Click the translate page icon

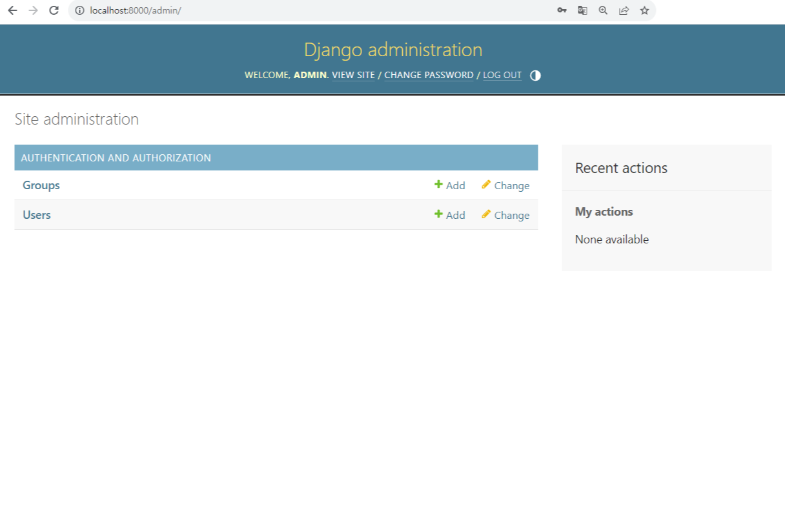coord(582,10)
